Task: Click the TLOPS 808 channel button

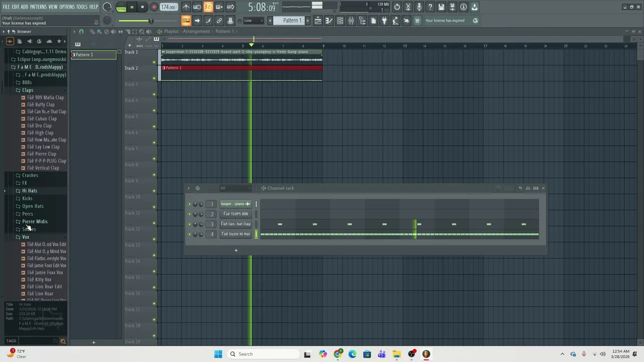Action: click(235, 214)
